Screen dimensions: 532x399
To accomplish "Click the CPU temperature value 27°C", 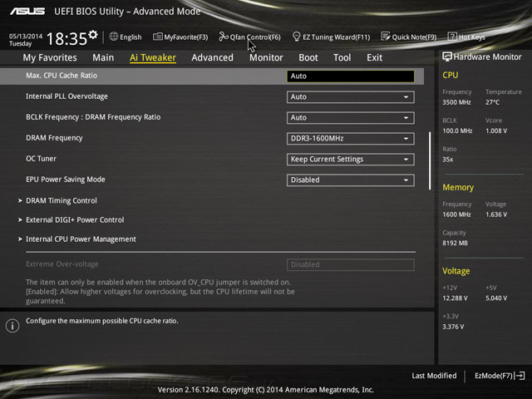I will point(492,102).
